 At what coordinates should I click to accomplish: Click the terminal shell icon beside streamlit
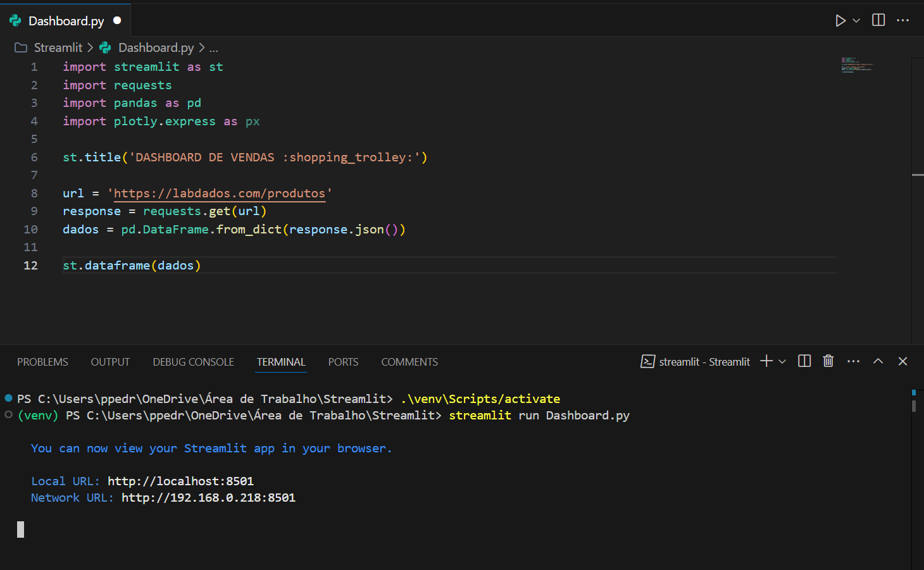point(647,361)
